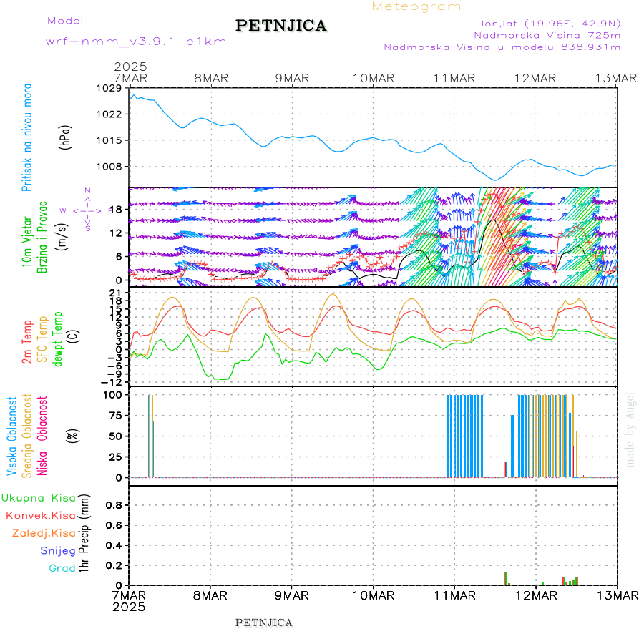
Task: Click the N-W-E-S compass rose legend
Action: click(x=87, y=210)
